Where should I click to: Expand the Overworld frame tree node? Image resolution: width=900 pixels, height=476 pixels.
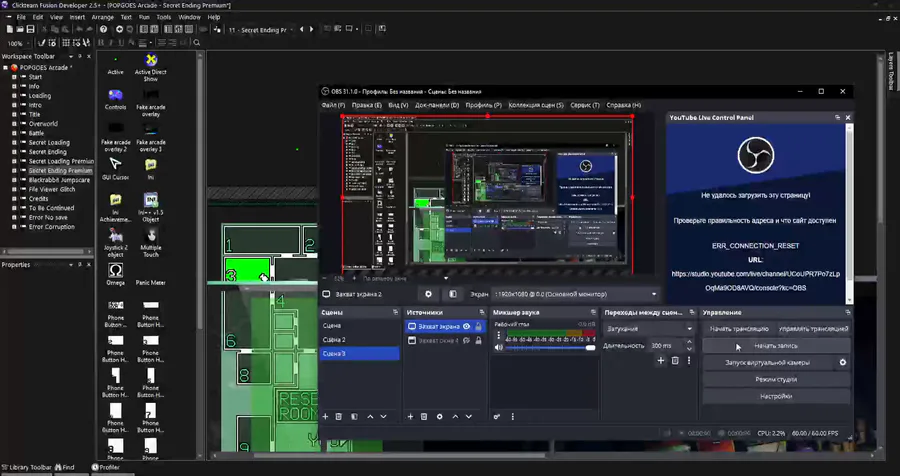pos(15,123)
